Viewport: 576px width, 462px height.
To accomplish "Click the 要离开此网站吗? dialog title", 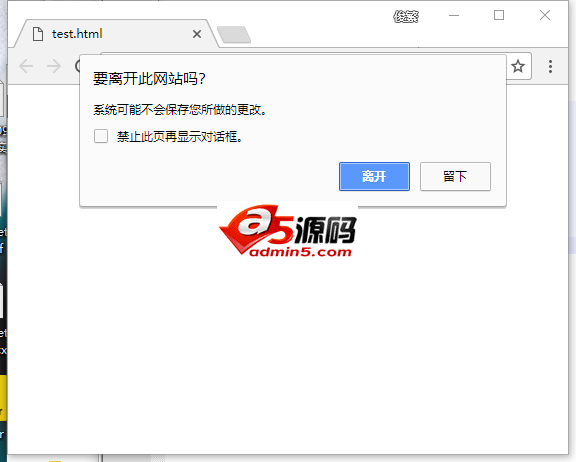I will tap(149, 79).
